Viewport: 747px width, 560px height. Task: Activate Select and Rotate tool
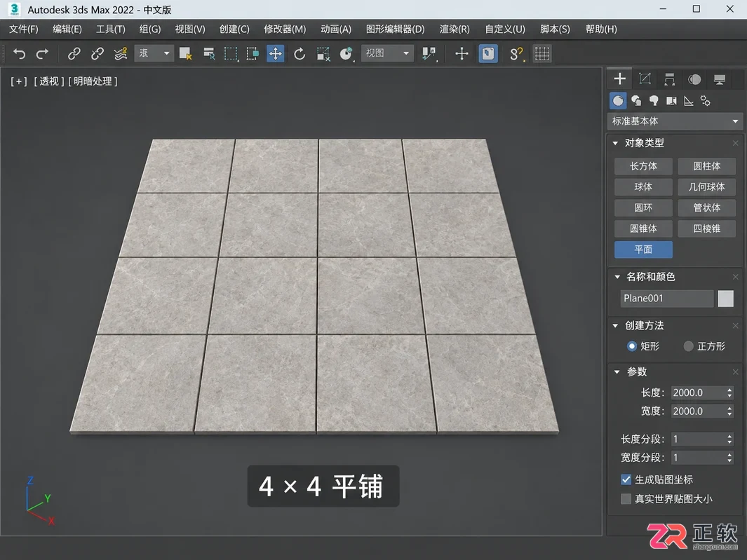[300, 54]
